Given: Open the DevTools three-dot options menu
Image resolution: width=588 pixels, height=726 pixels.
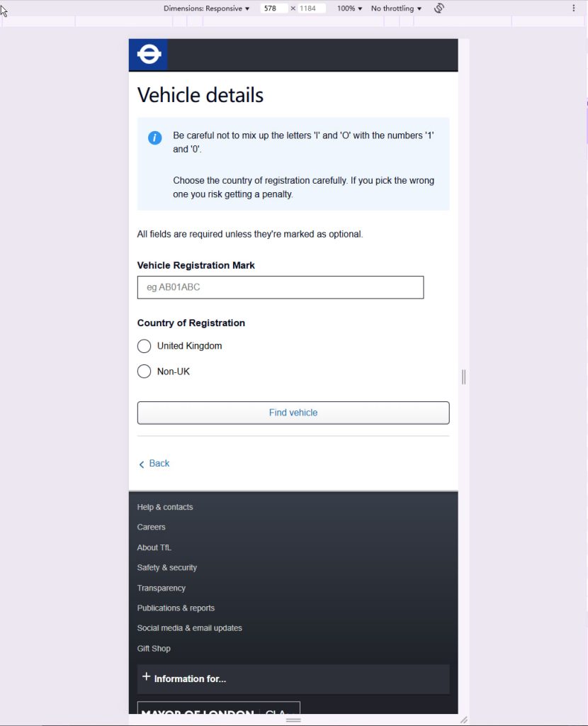Looking at the screenshot, I should [574, 9].
